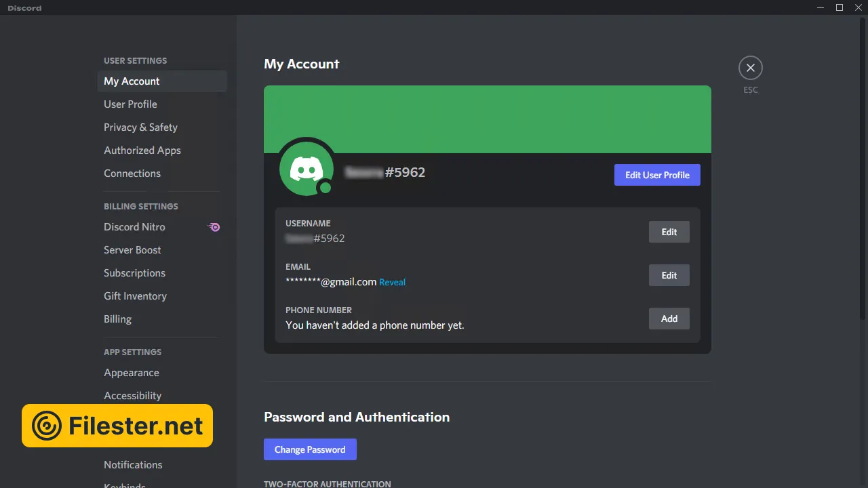This screenshot has width=868, height=488.
Task: Reveal the hidden email address
Action: click(x=392, y=283)
